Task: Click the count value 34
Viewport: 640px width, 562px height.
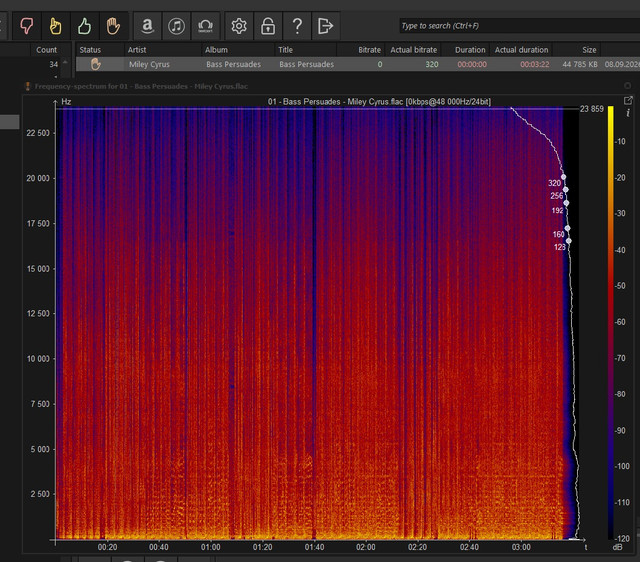Action: [x=53, y=64]
